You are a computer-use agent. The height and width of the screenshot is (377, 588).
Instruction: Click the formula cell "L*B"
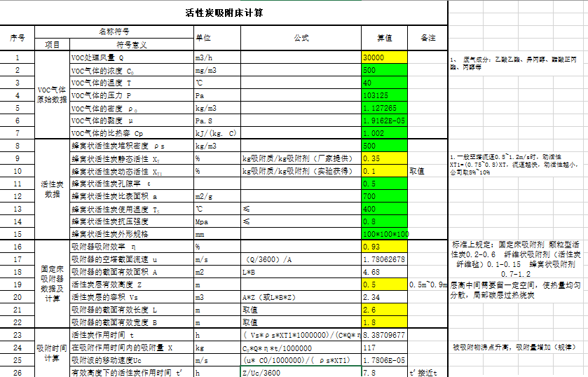pyautogui.click(x=301, y=272)
